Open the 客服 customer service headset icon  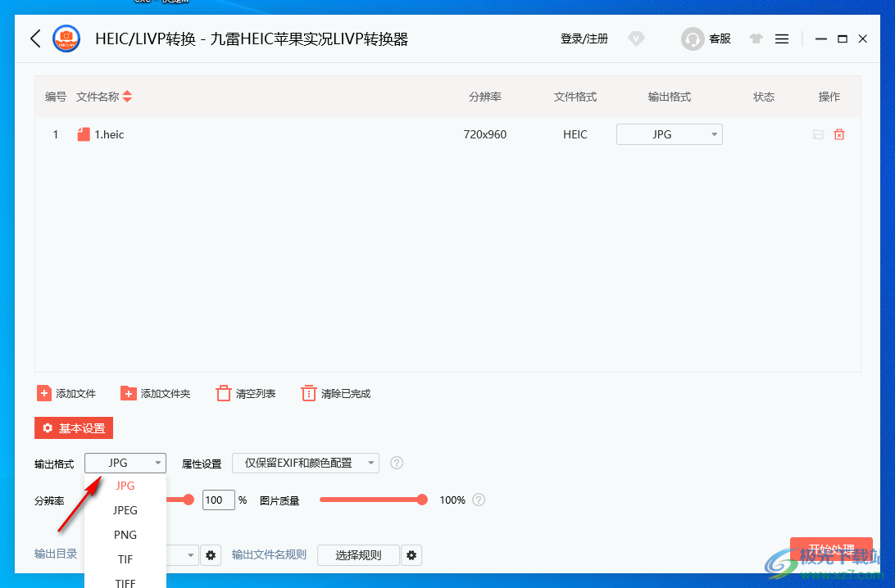(693, 38)
